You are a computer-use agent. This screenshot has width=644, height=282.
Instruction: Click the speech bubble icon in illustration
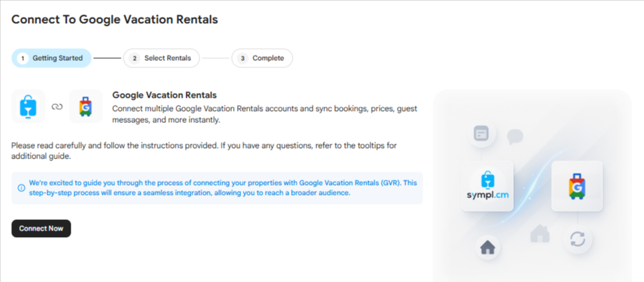pos(515,137)
